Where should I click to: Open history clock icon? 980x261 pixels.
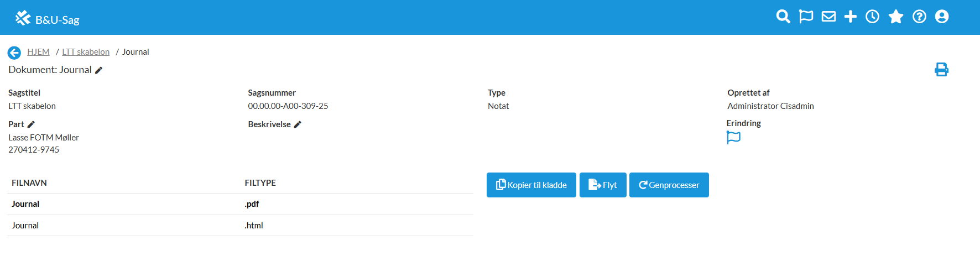click(x=873, y=17)
